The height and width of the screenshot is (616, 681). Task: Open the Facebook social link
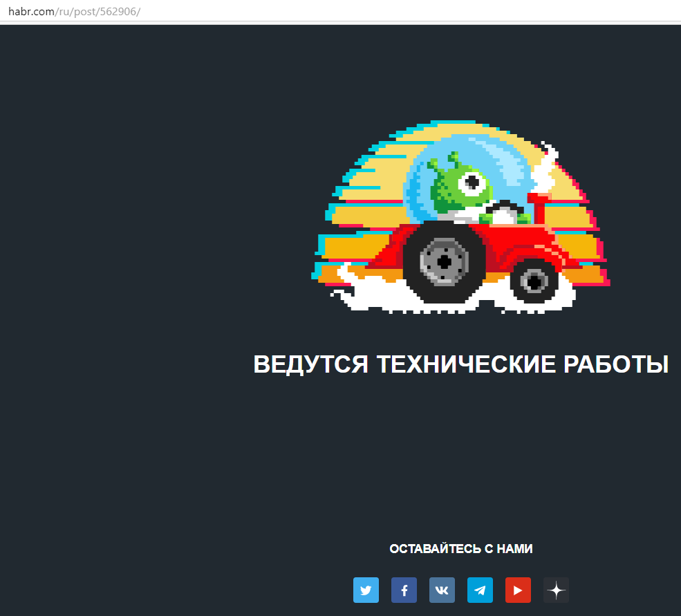(404, 590)
